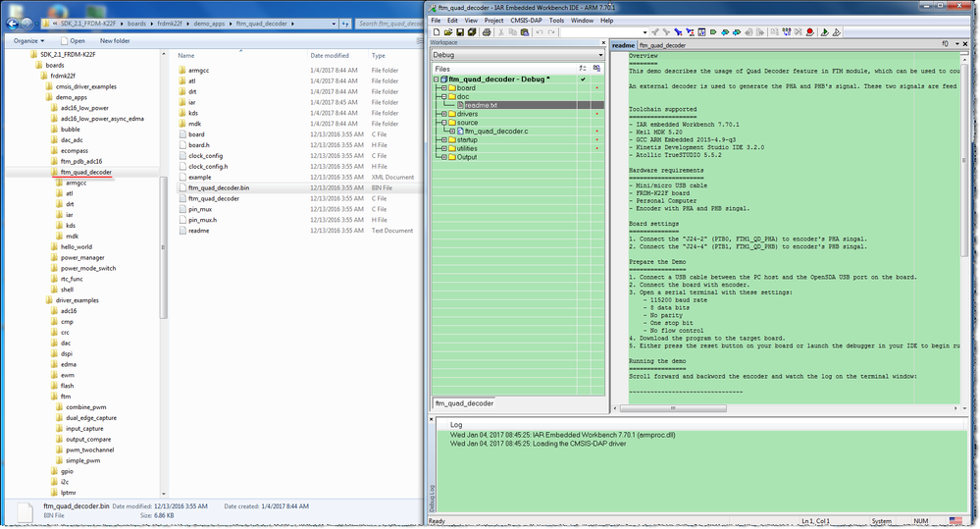Click the editor horizontal scrollbar thumb
The width and height of the screenshot is (980, 529).
(x=673, y=408)
